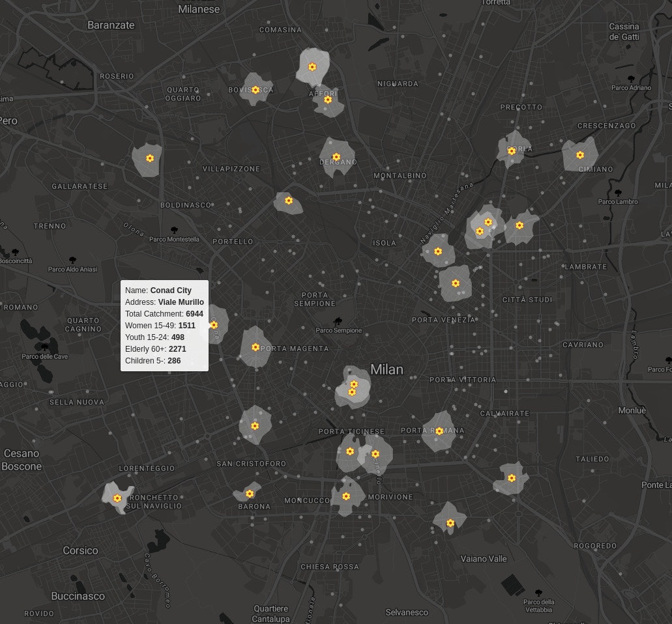Click the 'ISOLA' district label
Screen dimensions: 672x624
tap(385, 243)
